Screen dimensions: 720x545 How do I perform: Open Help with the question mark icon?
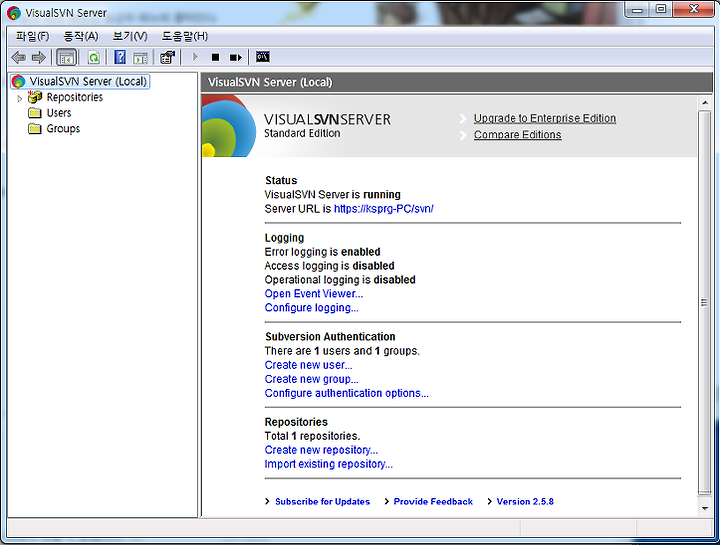tap(120, 57)
